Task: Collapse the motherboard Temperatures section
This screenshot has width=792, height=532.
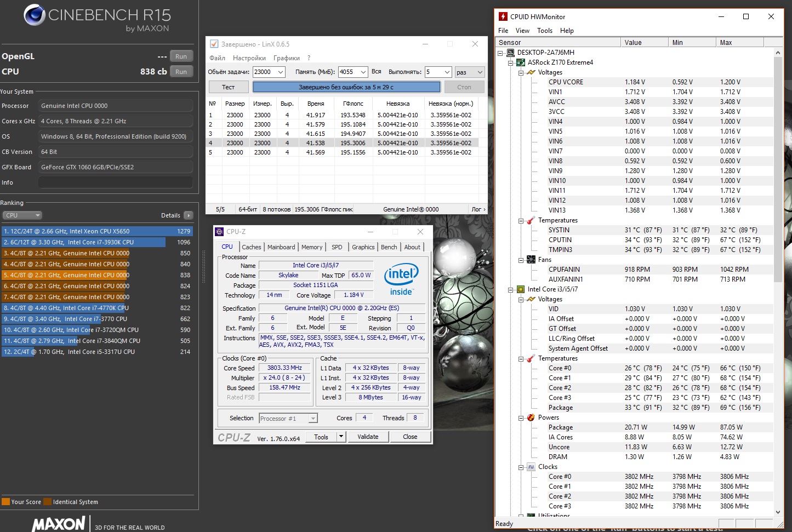Action: tap(521, 220)
